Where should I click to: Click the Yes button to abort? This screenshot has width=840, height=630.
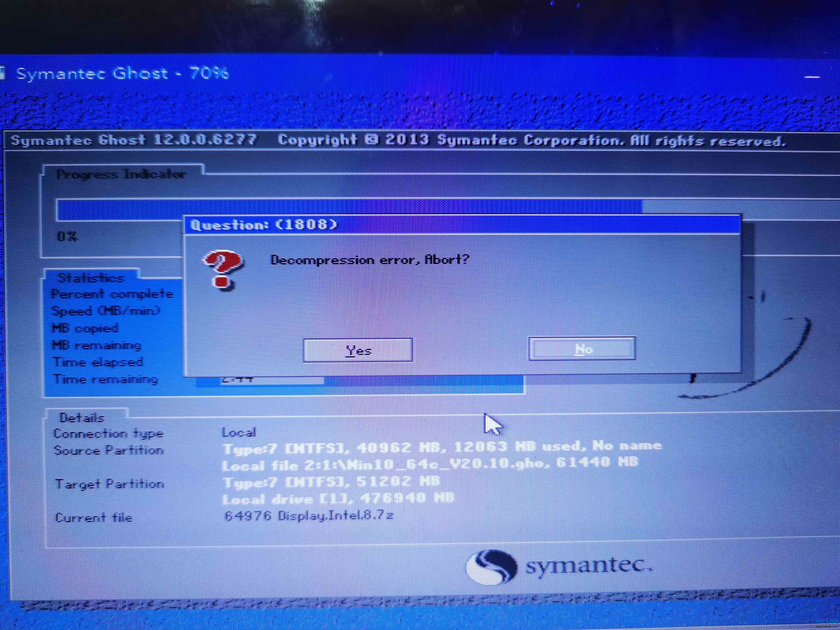358,350
